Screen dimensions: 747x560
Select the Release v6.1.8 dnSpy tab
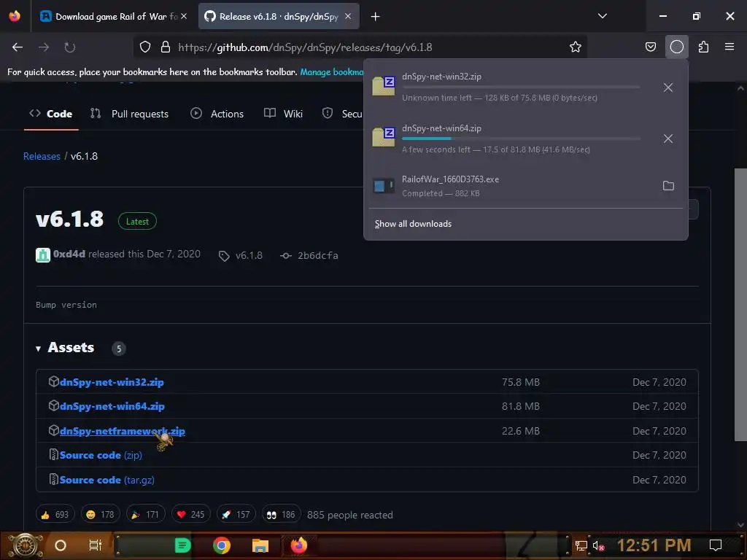(x=279, y=17)
